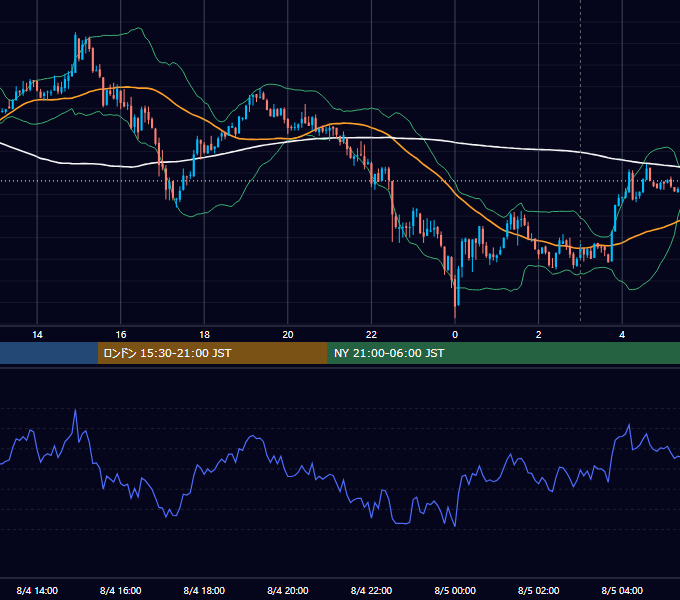Click the 2 hour label on price chart axis
Image resolution: width=680 pixels, height=600 pixels.
click(538, 335)
